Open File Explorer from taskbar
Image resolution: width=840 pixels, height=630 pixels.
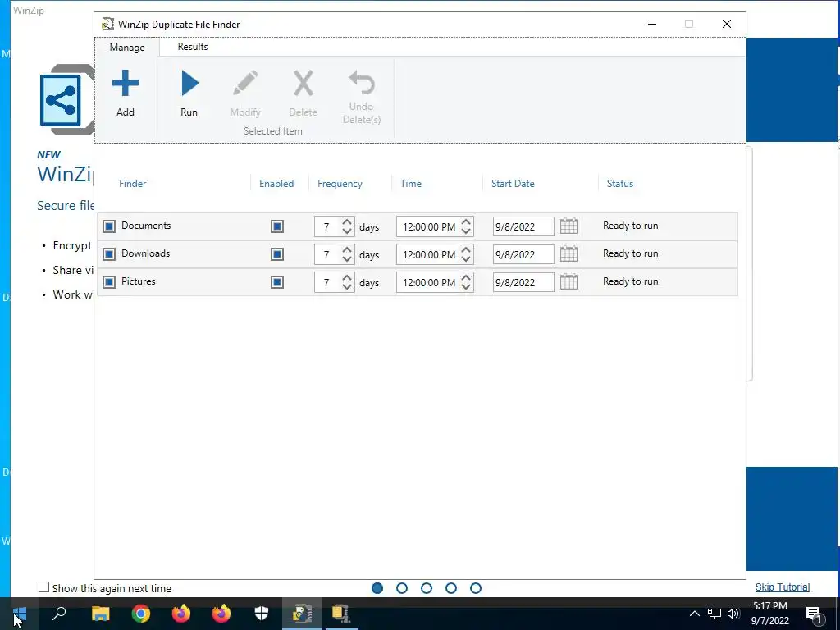(x=100, y=614)
